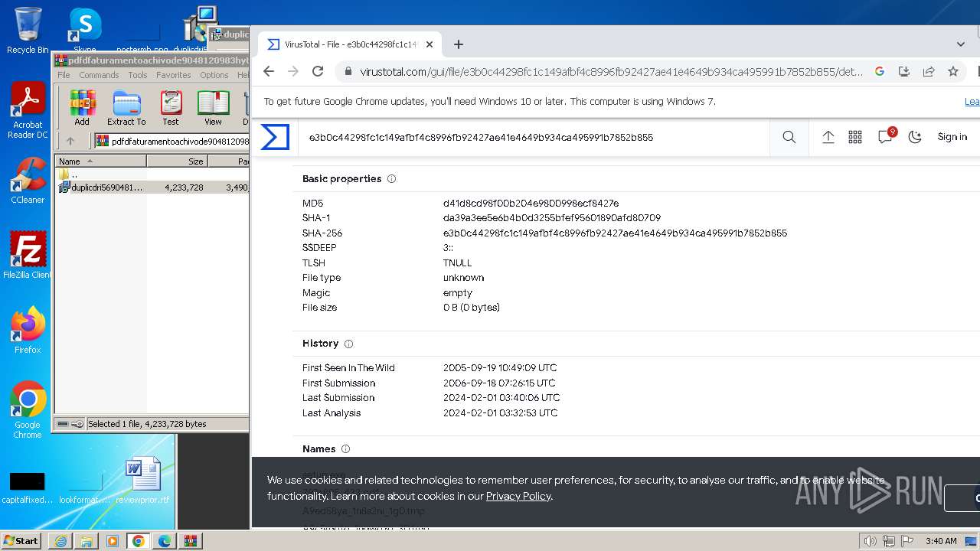
Task: Open the WinRAR Favorites menu
Action: tap(174, 75)
